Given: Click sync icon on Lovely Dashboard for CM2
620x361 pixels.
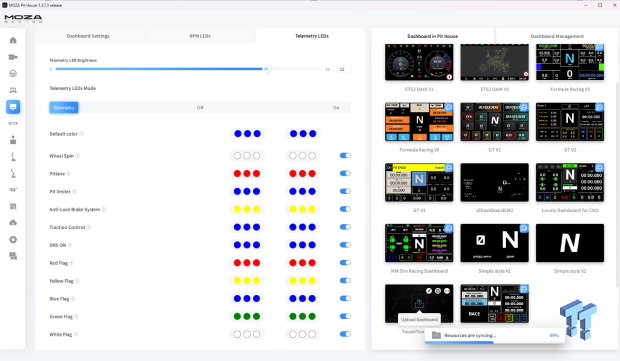Looking at the screenshot, I should (600, 168).
